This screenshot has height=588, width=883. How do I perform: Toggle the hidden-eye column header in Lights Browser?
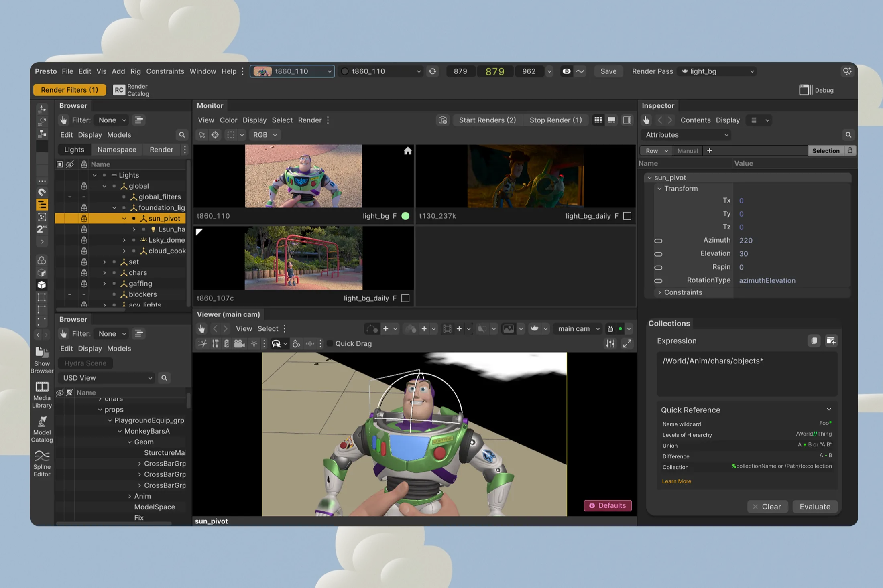click(70, 164)
